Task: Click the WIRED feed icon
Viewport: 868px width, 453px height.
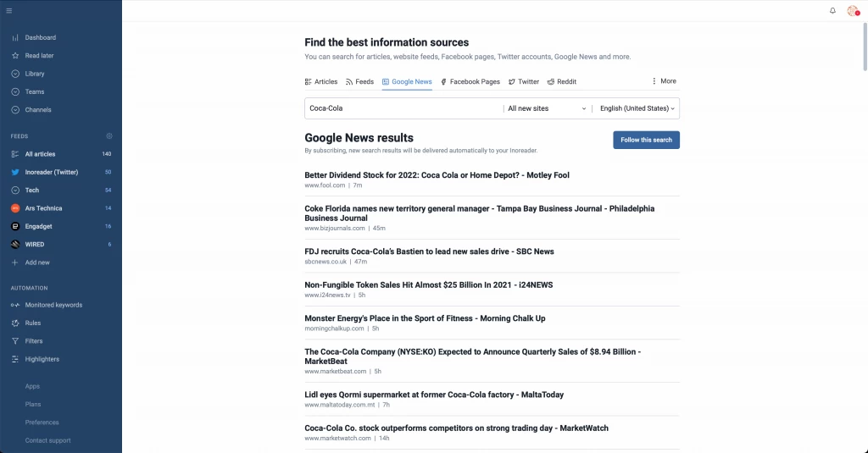Action: [15, 245]
